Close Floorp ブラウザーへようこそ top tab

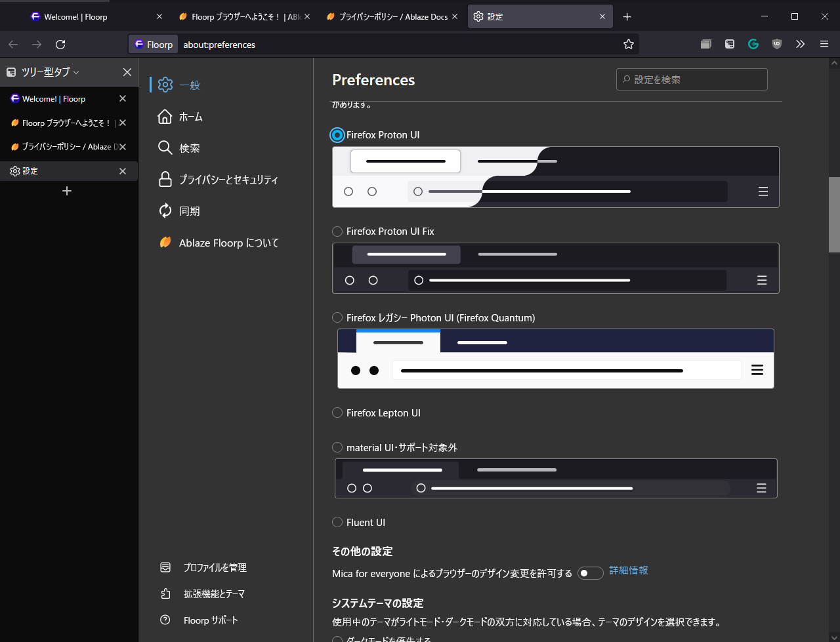pyautogui.click(x=307, y=16)
